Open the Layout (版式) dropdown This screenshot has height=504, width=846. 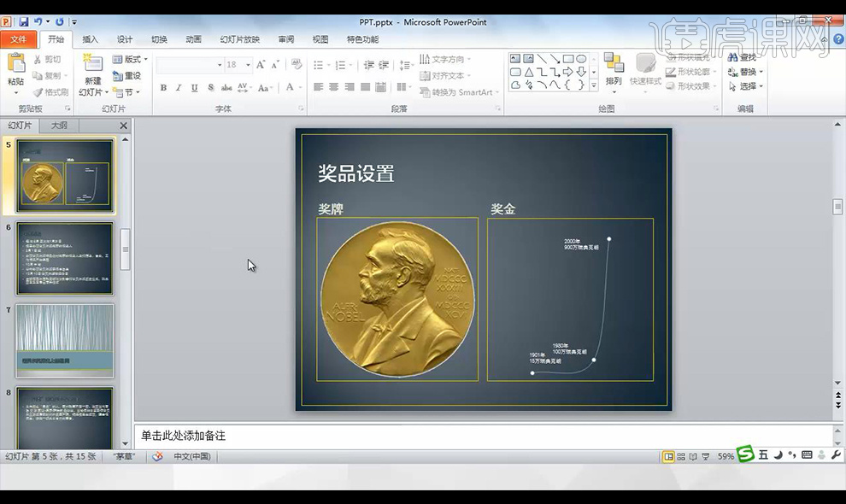point(130,59)
